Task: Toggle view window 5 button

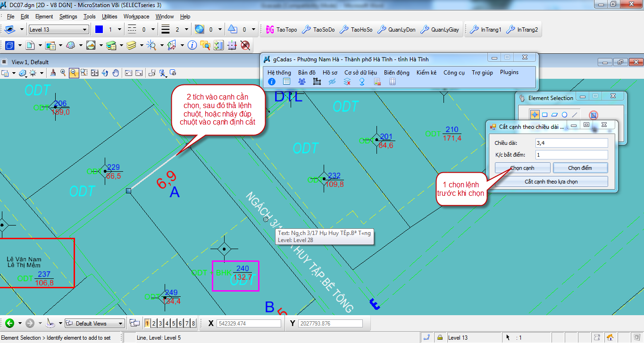Action: tap(174, 323)
